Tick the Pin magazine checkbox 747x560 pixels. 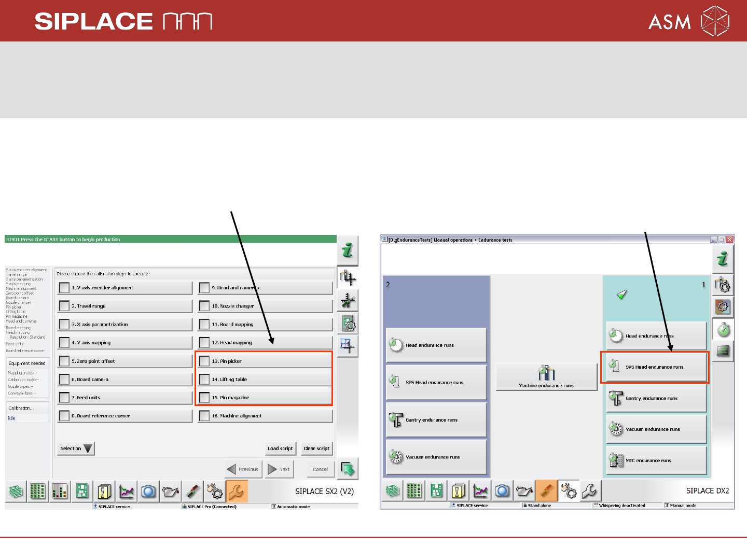[204, 398]
